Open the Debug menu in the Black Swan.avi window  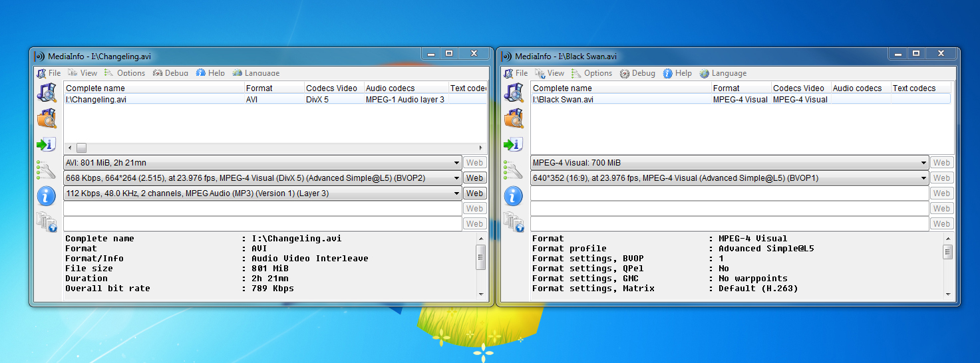click(x=637, y=73)
